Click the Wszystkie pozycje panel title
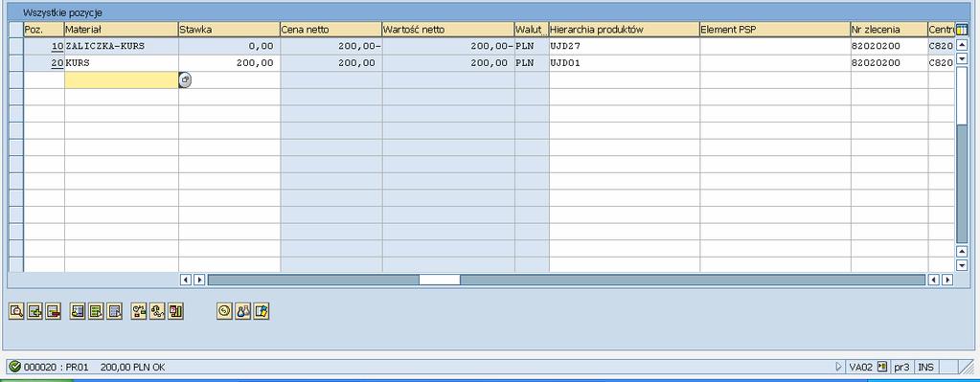 point(62,12)
